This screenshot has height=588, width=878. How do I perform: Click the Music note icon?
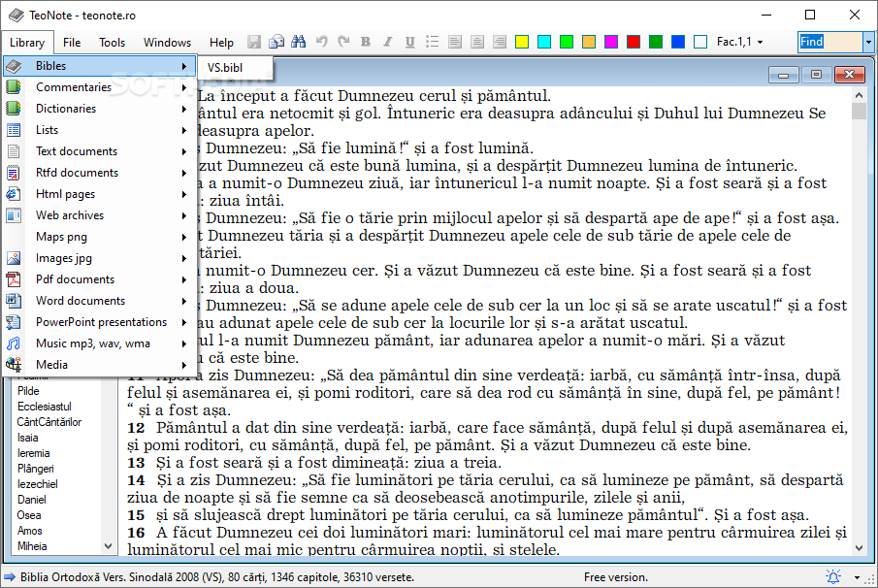pos(14,343)
